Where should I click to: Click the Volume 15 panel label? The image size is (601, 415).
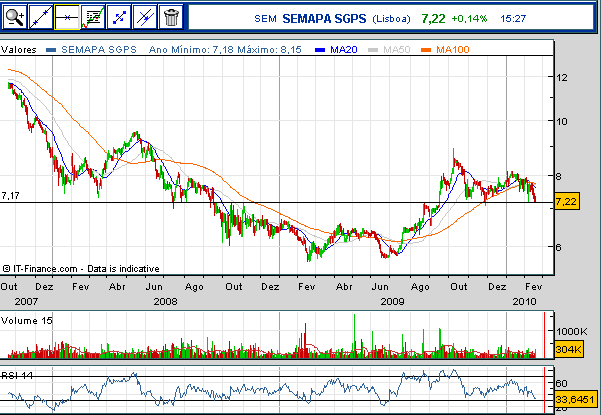26,320
